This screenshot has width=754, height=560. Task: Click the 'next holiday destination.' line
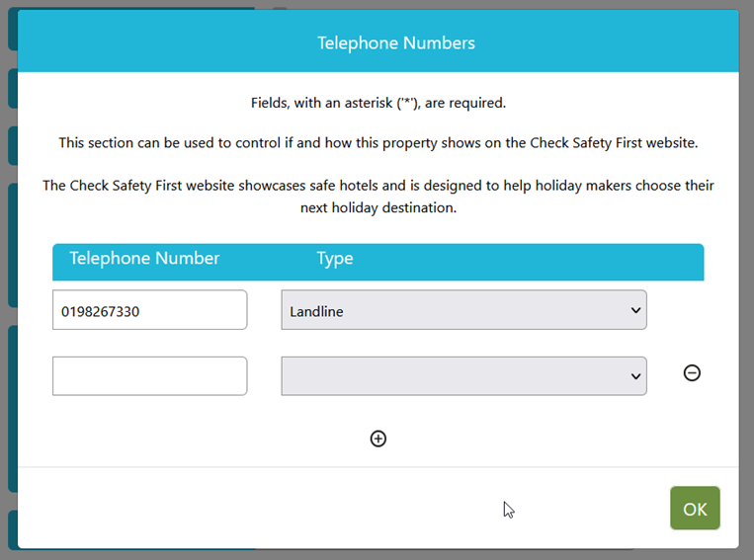pos(377,207)
